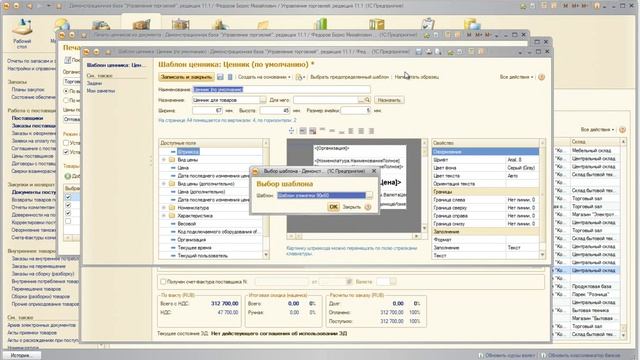Click help icon next to Все действия
Viewport: 640px width, 360px height.
pyautogui.click(x=542, y=77)
